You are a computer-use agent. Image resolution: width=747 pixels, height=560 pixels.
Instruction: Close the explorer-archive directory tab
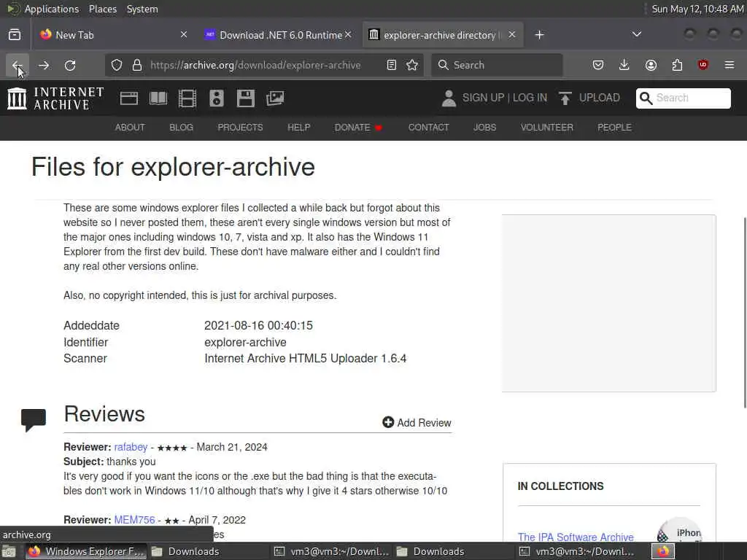point(511,35)
